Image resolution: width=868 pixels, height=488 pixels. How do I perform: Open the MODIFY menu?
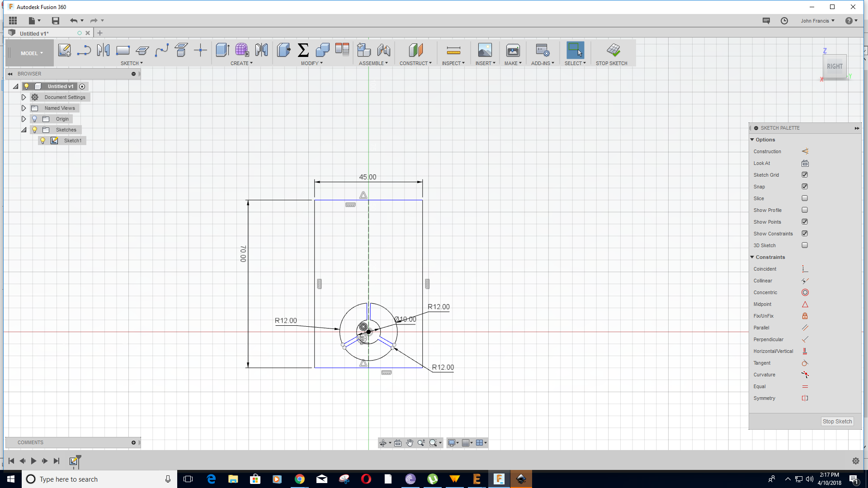pos(311,63)
